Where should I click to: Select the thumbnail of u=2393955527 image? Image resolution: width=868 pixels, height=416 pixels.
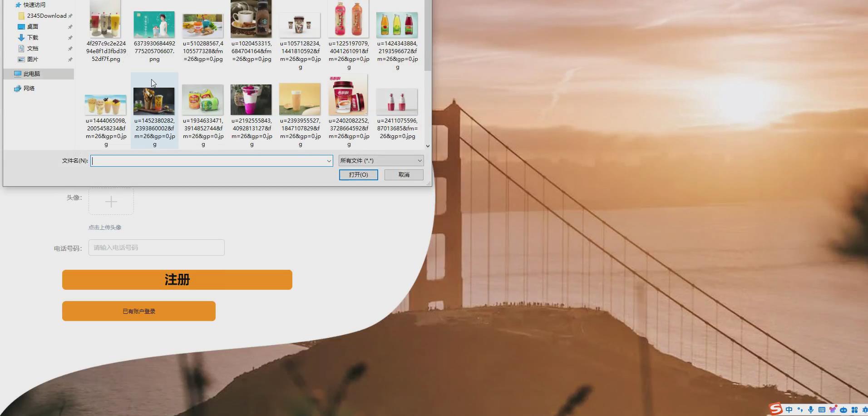(x=300, y=99)
